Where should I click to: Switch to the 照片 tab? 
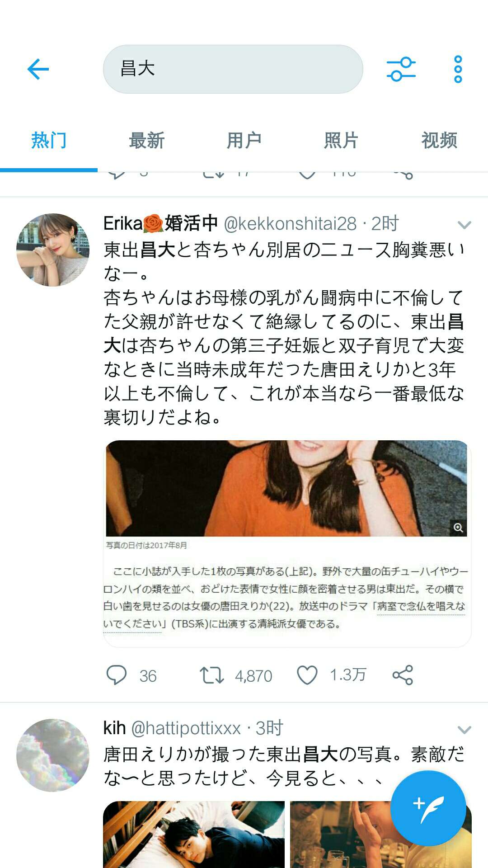click(x=342, y=141)
